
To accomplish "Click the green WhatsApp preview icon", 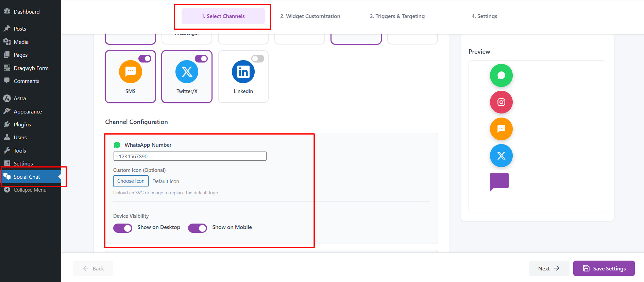I will (501, 75).
